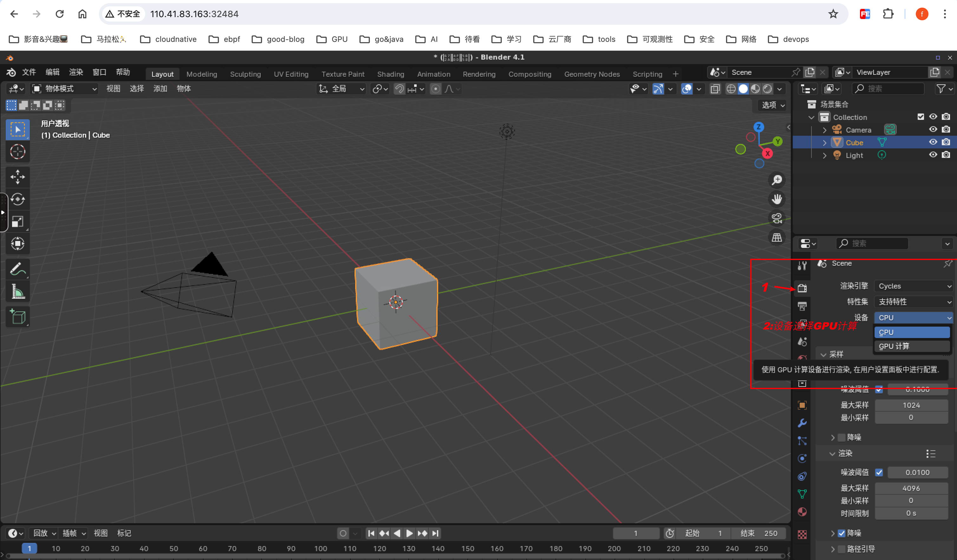Viewport: 957px width, 560px height.
Task: Select the Move tool in the toolbar
Action: pos(17,177)
